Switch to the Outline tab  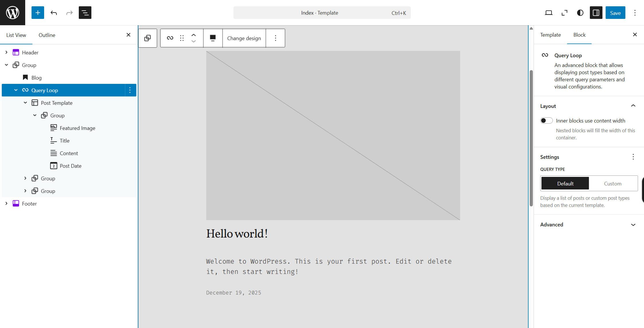(47, 35)
